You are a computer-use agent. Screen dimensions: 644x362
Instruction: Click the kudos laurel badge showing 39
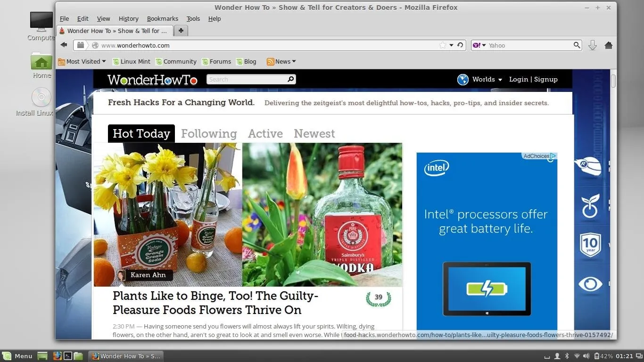point(378,298)
